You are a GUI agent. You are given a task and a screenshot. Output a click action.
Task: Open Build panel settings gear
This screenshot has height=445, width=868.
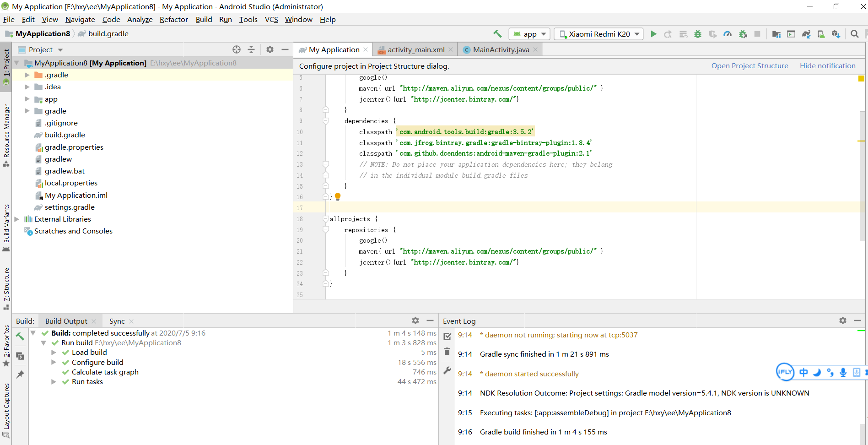tap(415, 320)
